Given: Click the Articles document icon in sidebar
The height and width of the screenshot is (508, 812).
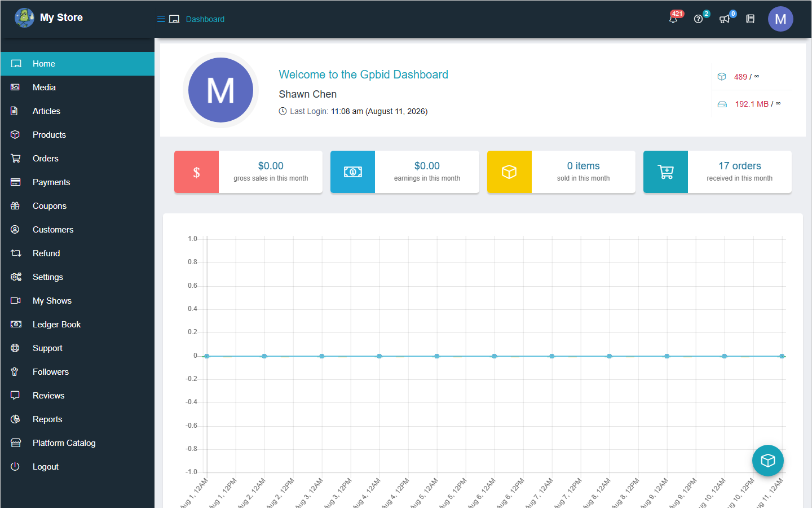Looking at the screenshot, I should click(x=15, y=111).
